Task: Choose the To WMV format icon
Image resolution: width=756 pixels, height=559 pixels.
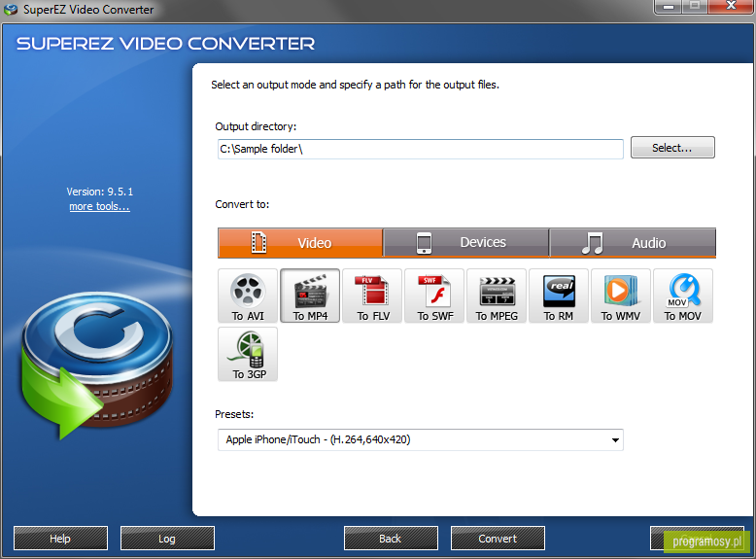Action: [x=621, y=296]
